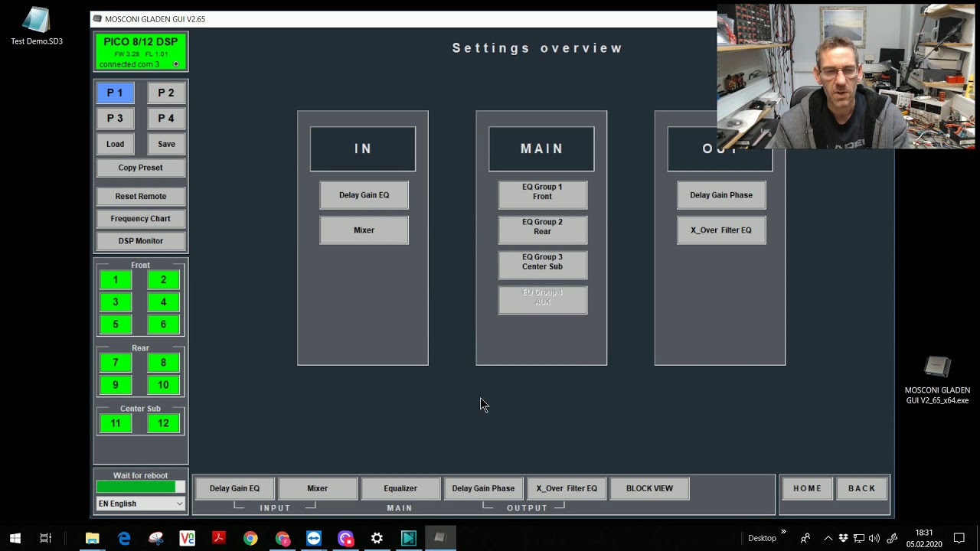Open volume control in system tray
Viewport: 980px width, 551px height.
[874, 538]
